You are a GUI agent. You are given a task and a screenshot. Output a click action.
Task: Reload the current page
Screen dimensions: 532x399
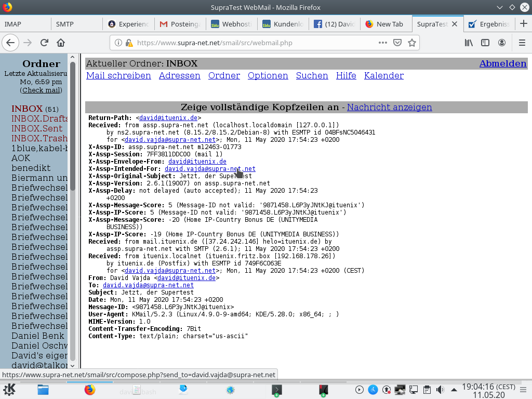click(x=44, y=43)
